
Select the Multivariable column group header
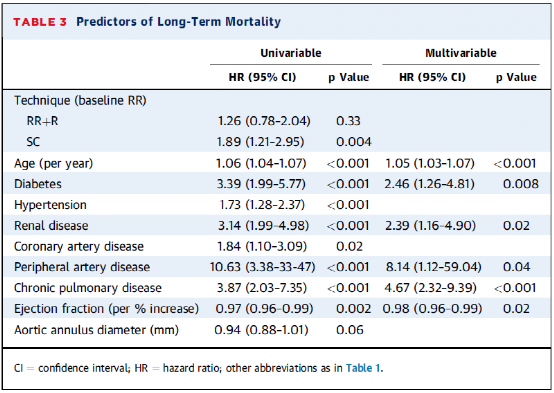point(461,53)
